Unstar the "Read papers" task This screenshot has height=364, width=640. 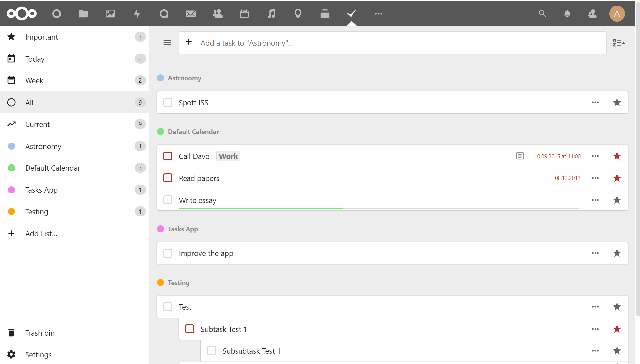pyautogui.click(x=617, y=178)
